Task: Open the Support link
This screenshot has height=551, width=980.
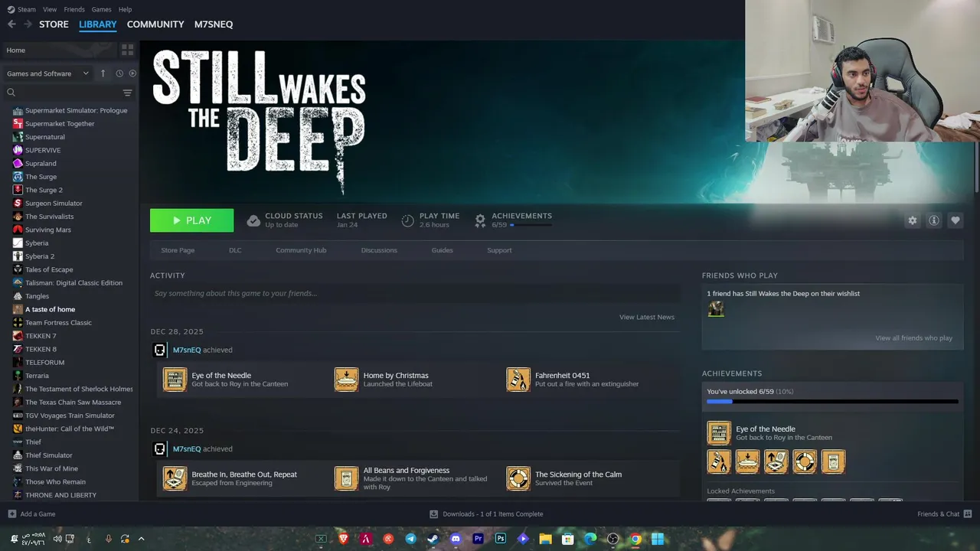Action: pos(499,250)
